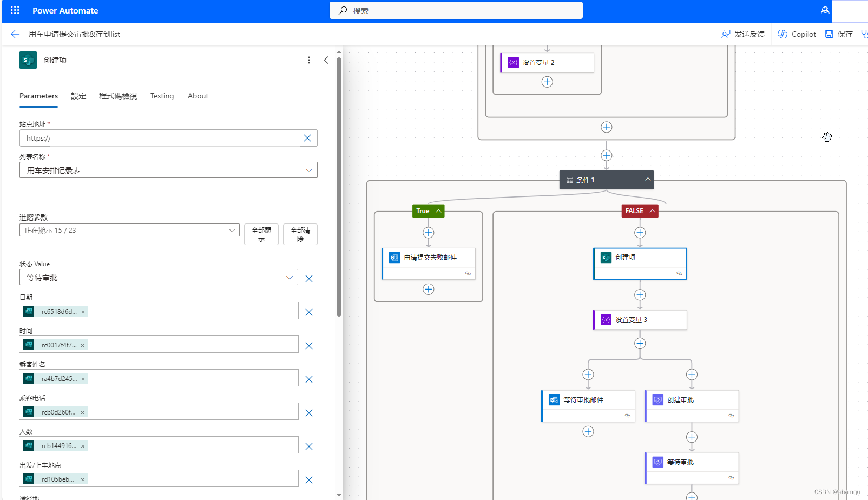Click the Copilot icon in the top toolbar
Image resolution: width=868 pixels, height=500 pixels.
click(783, 34)
